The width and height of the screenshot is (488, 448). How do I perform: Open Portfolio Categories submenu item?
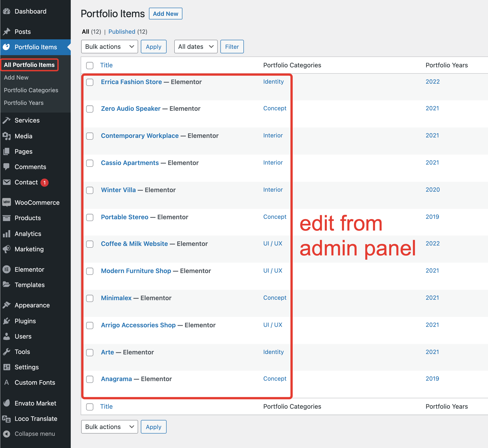click(31, 90)
